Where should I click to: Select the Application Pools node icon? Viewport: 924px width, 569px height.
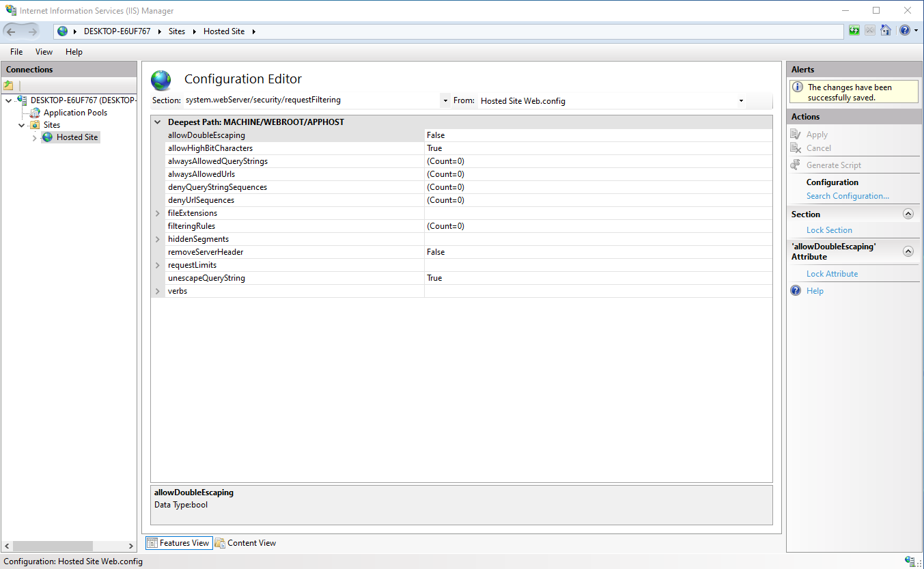[34, 112]
